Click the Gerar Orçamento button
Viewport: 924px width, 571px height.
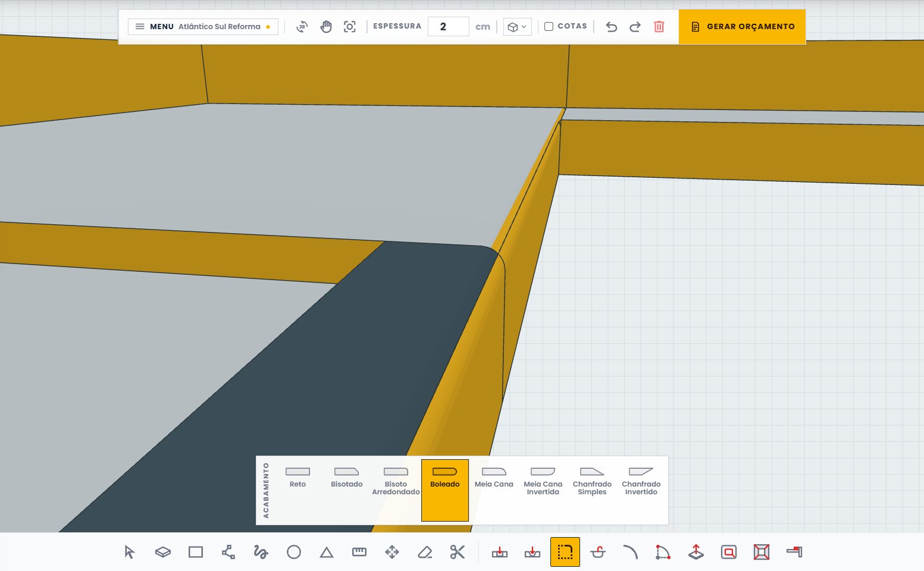742,27
